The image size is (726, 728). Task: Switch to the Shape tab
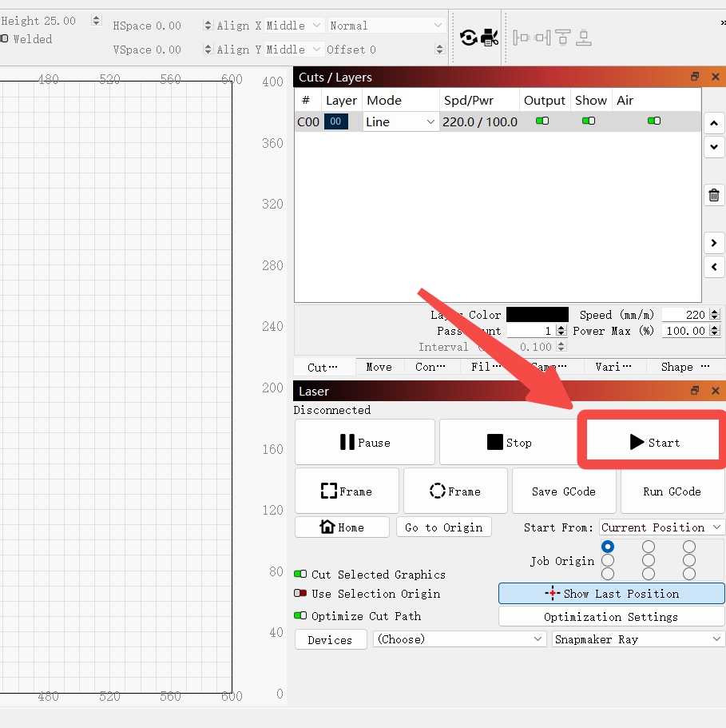[x=684, y=367]
